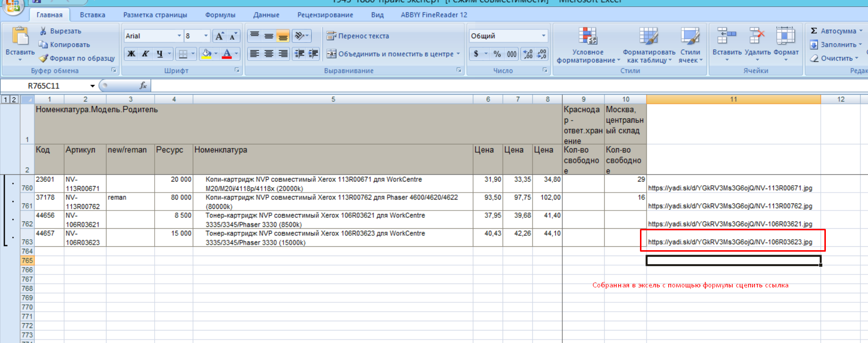Viewport: 868px width, 343px height.
Task: Switch to the Разметка страницы tab
Action: [155, 15]
